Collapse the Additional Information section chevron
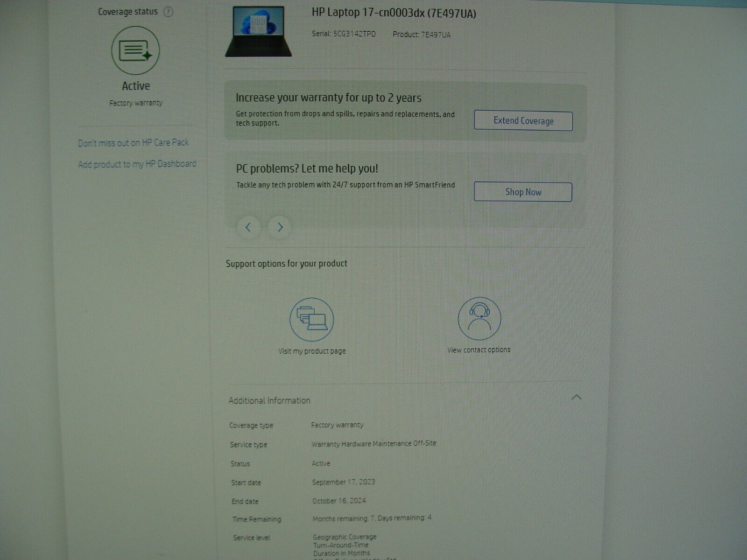The image size is (747, 560). 576,398
